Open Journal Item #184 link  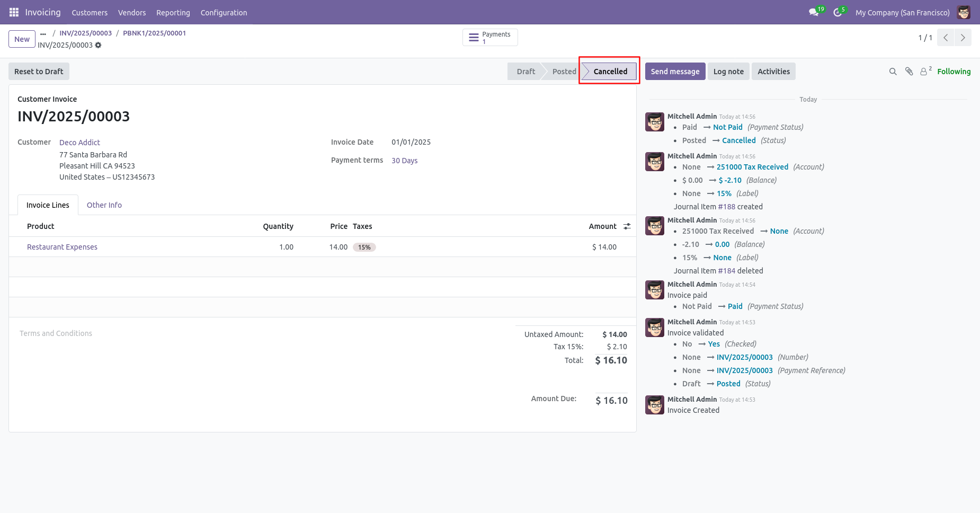click(727, 271)
